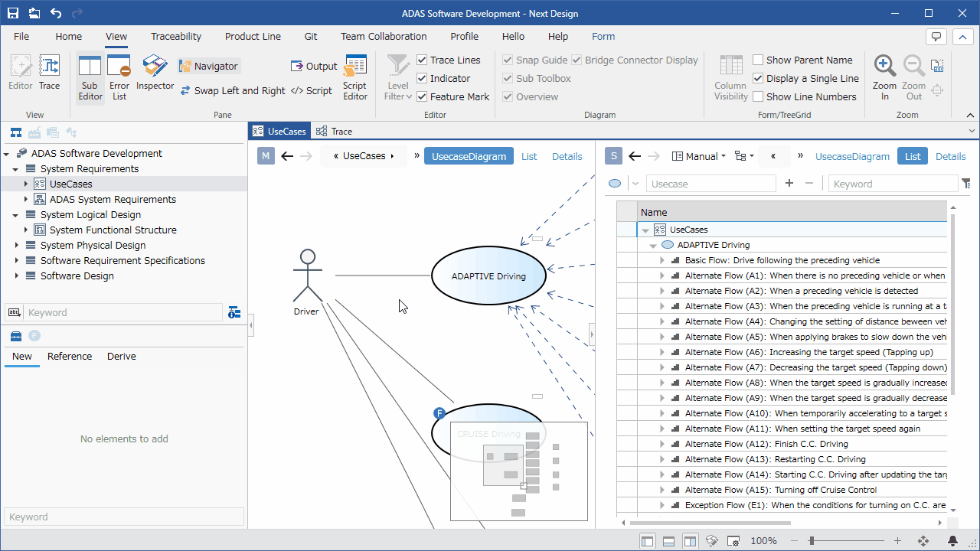The width and height of the screenshot is (980, 551).
Task: Click the Save icon in title bar
Action: point(13,13)
